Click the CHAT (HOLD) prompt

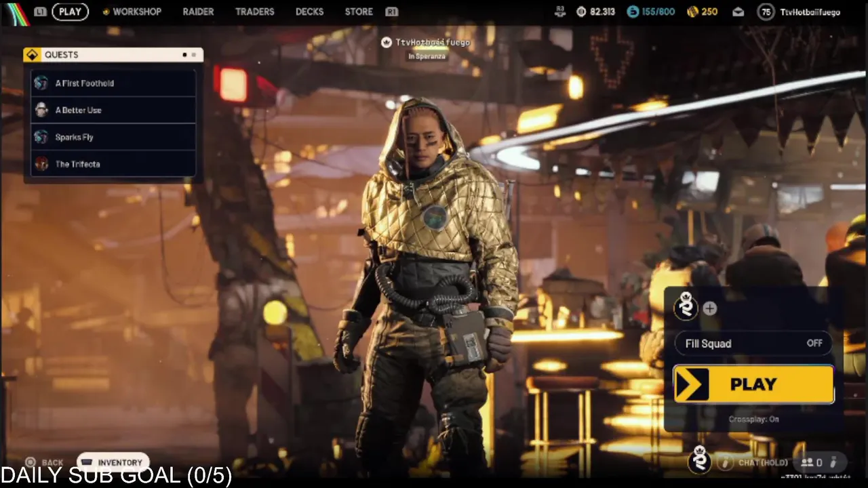763,463
